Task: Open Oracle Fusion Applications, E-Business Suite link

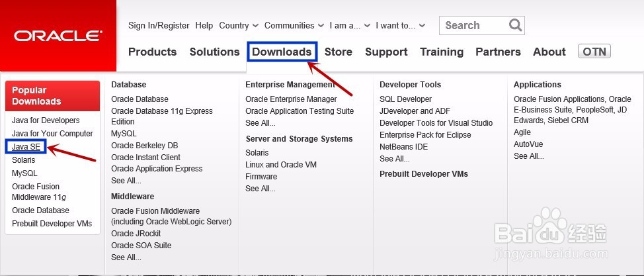Action: click(x=573, y=110)
